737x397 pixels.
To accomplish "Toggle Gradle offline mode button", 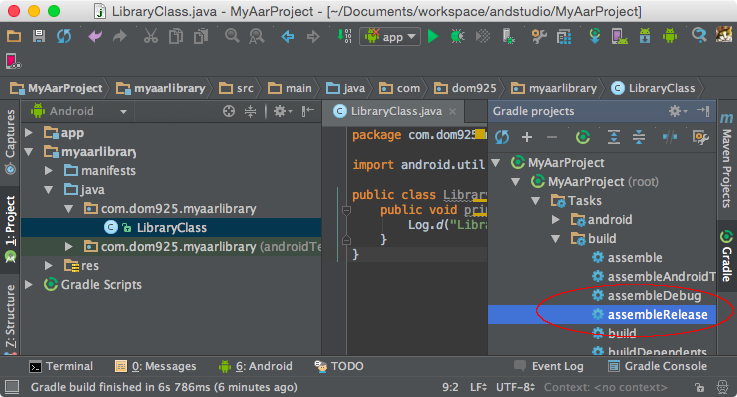I will pos(670,137).
